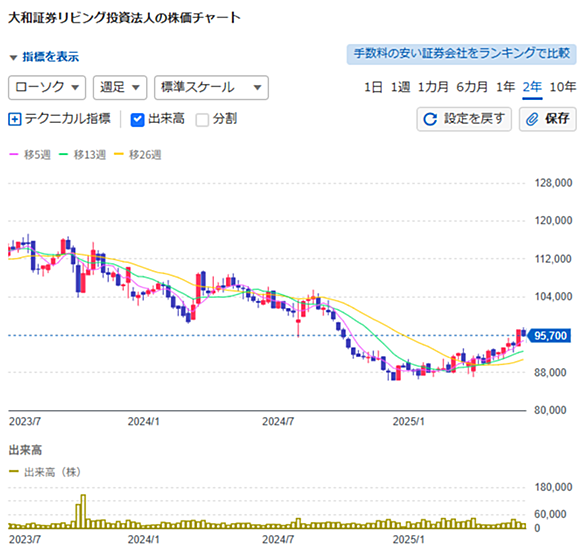Click the tallest volume bar spike
This screenshot has width=586, height=550.
tap(83, 511)
